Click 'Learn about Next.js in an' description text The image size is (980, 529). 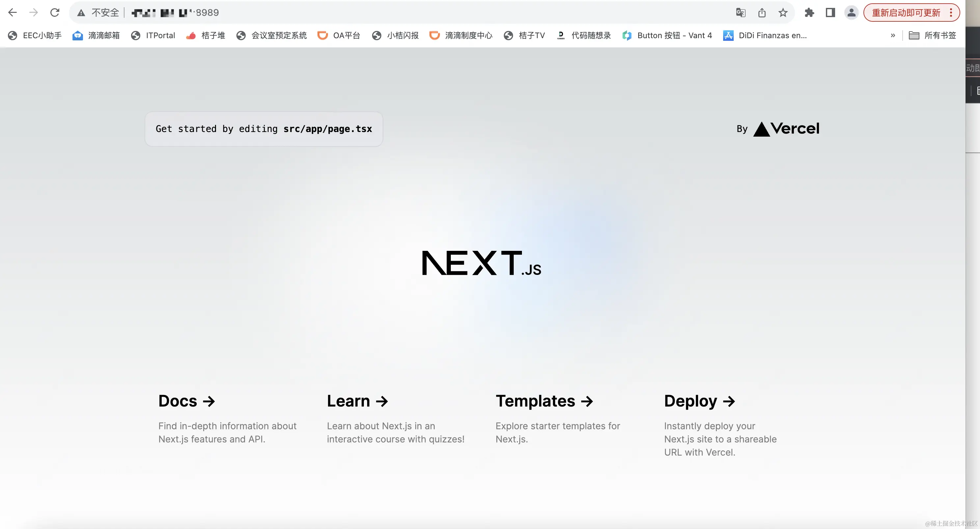click(x=381, y=426)
